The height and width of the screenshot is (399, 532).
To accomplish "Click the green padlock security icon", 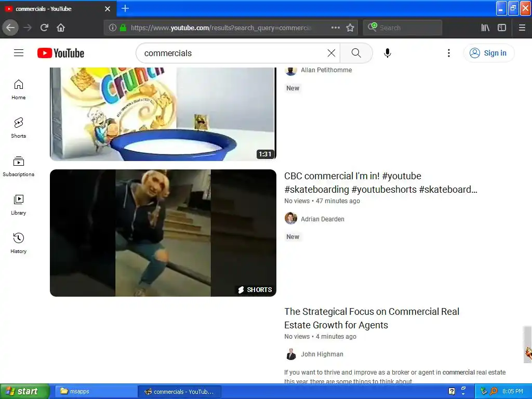I will (123, 28).
